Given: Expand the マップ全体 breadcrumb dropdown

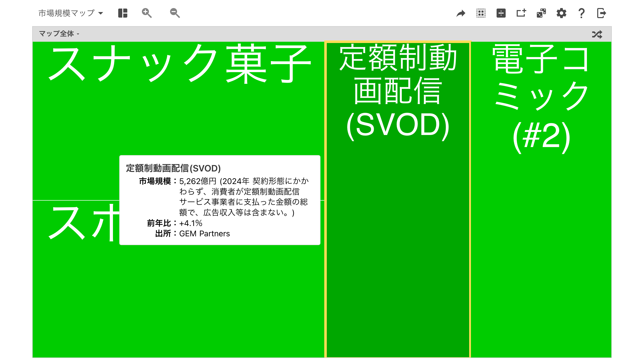Looking at the screenshot, I should point(59,34).
